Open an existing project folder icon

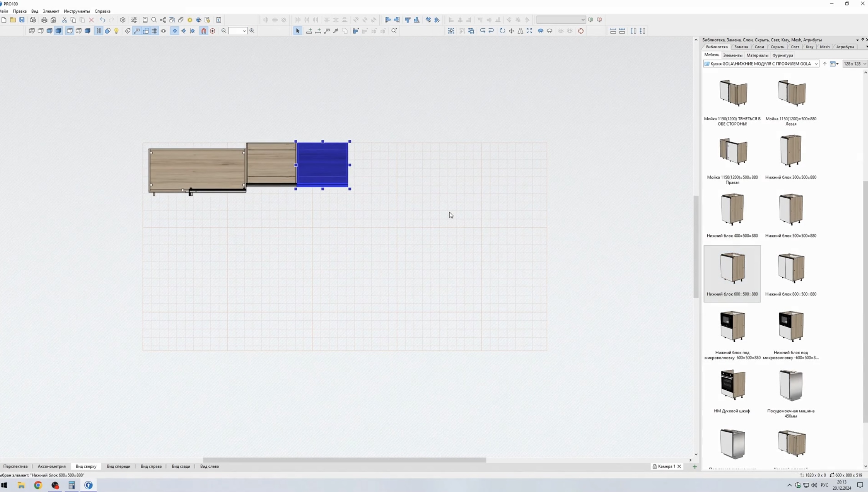[13, 20]
